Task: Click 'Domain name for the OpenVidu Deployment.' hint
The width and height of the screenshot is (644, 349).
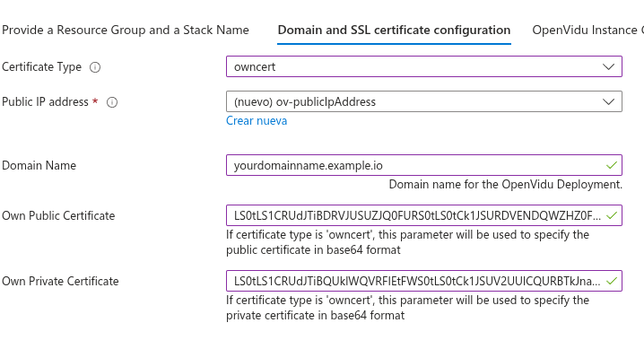Action: click(506, 184)
